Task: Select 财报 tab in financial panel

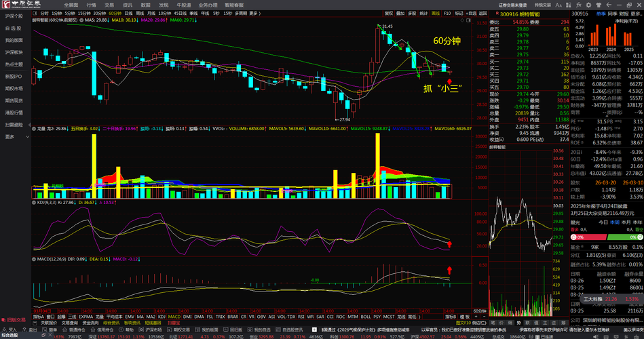Action: (x=624, y=14)
